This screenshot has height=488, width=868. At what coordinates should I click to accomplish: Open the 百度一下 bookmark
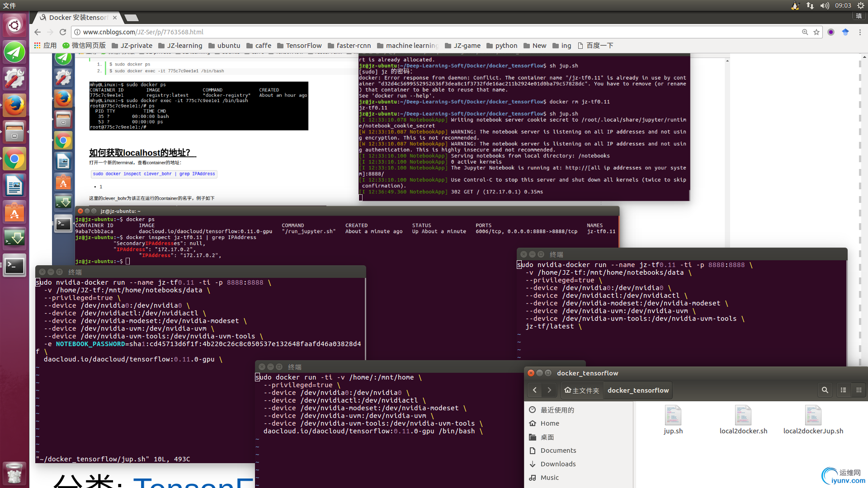click(595, 46)
